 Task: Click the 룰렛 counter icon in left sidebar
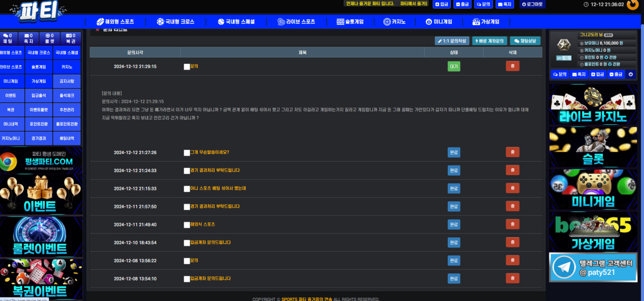(x=49, y=38)
